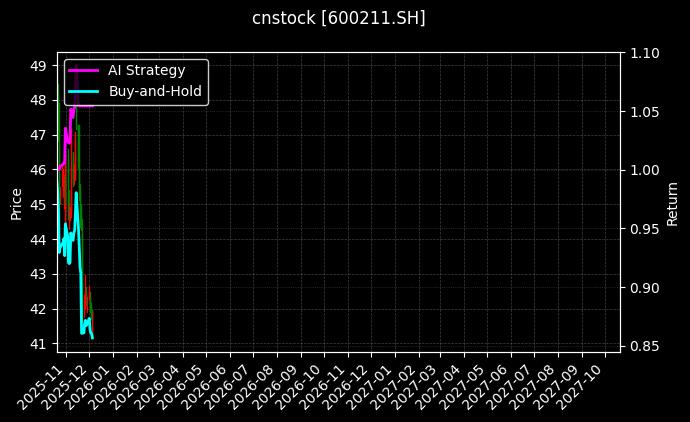This screenshot has height=422, width=690.
Task: Click return tick value 0.85
Action: point(645,346)
